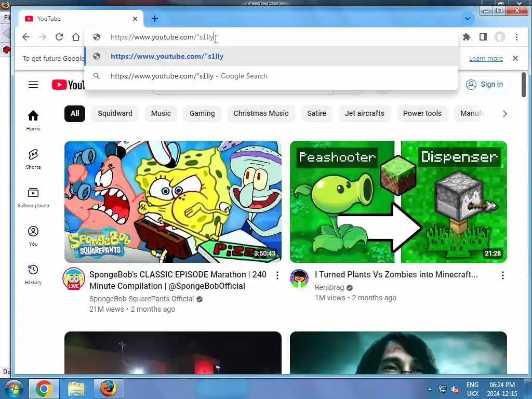Click inside the address bar URL field

[x=271, y=37]
